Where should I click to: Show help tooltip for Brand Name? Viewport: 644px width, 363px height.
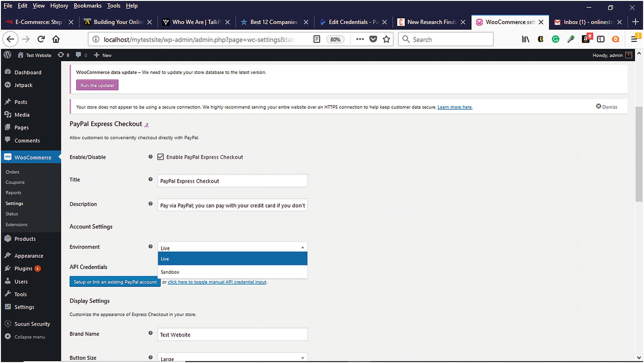(x=150, y=333)
